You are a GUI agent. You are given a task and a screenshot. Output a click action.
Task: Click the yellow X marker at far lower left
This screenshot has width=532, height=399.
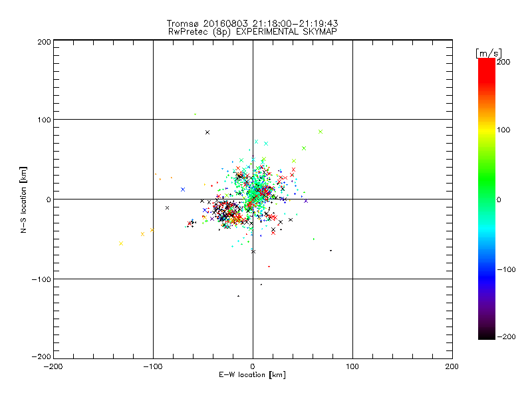click(x=121, y=243)
